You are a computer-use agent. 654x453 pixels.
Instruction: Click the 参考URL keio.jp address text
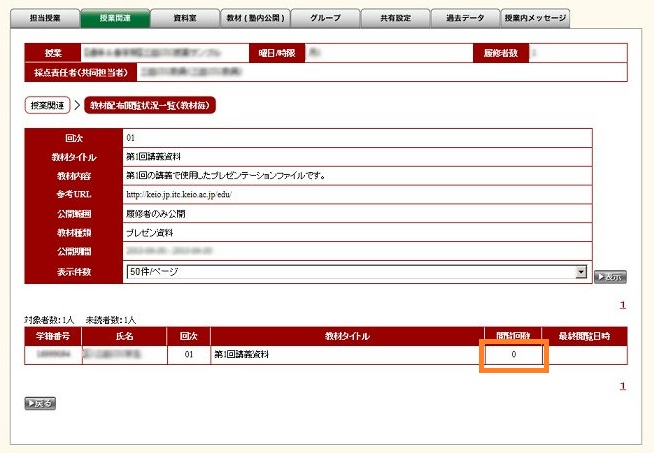[178, 194]
